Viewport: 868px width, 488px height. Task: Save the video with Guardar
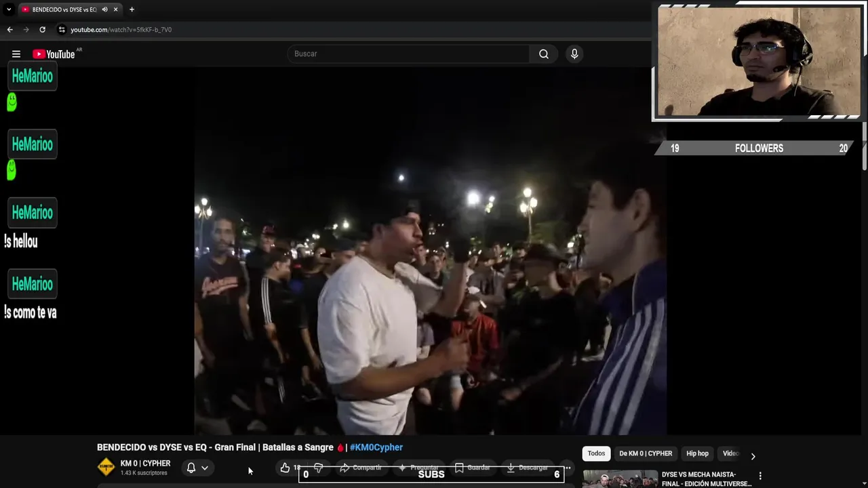point(473,468)
